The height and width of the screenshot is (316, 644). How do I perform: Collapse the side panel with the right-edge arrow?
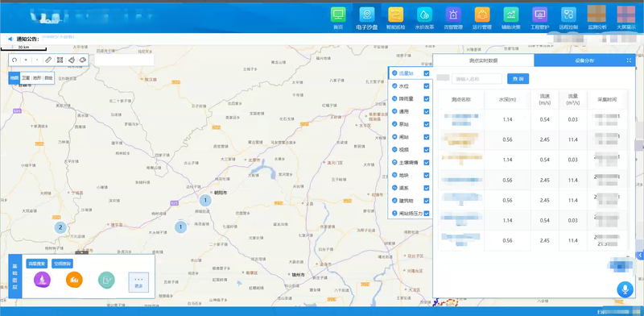[640, 256]
